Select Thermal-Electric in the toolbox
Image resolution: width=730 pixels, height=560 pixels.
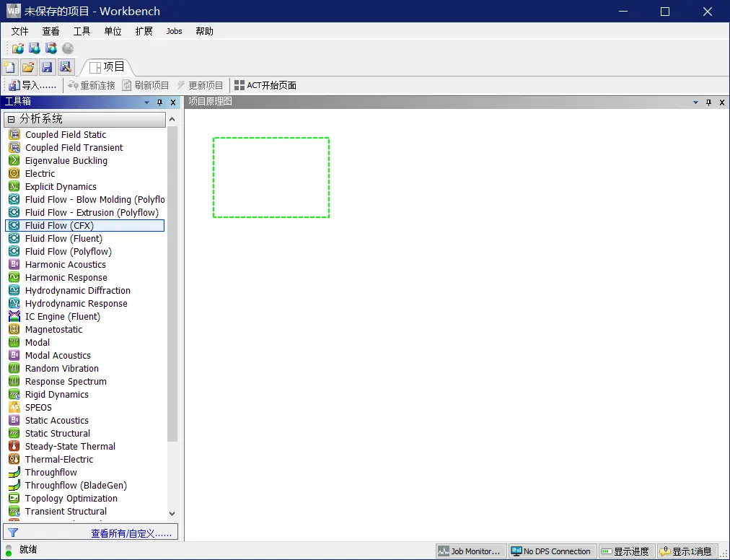point(86,460)
